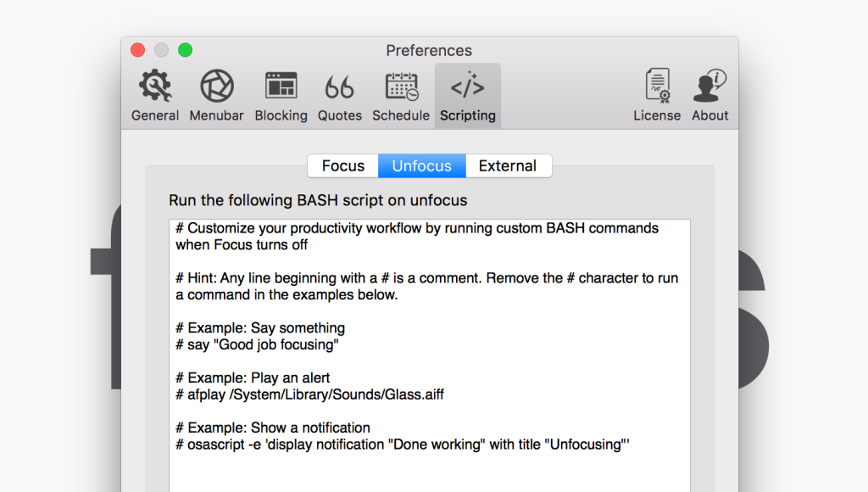
Task: Place cursor on the say "Good job focusing" line
Action: pyautogui.click(x=257, y=344)
